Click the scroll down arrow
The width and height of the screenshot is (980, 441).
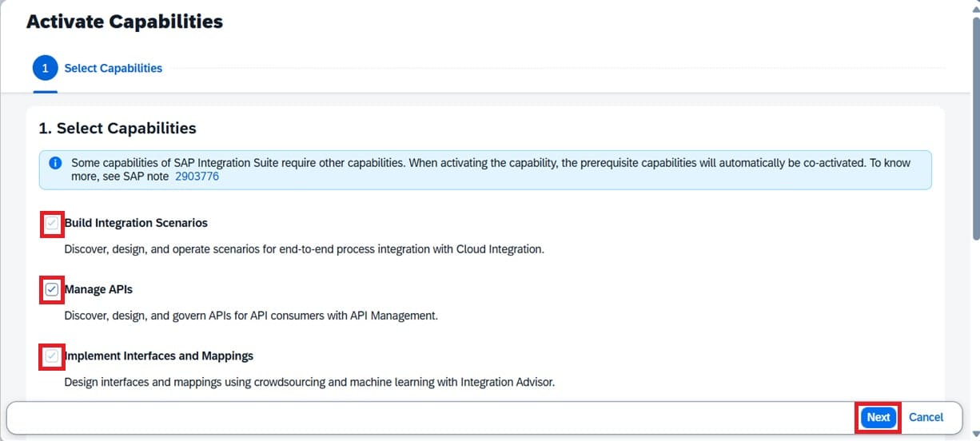[974, 435]
